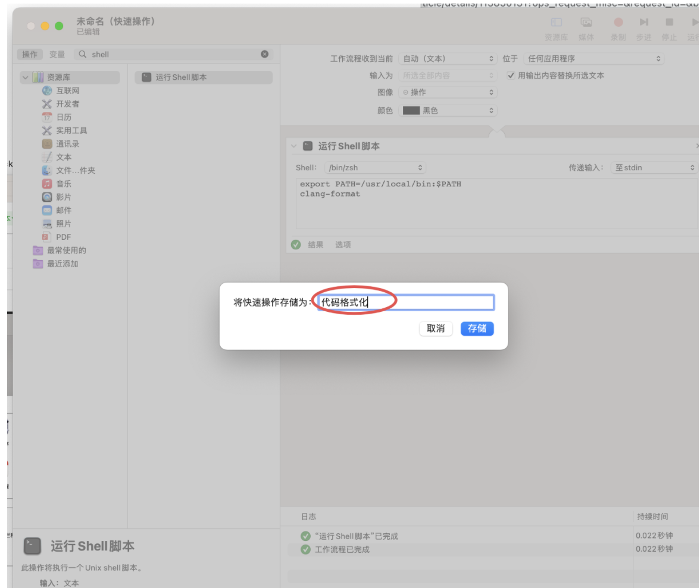Select the 邮件 mail category icon
Image resolution: width=700 pixels, height=588 pixels.
[x=47, y=210]
